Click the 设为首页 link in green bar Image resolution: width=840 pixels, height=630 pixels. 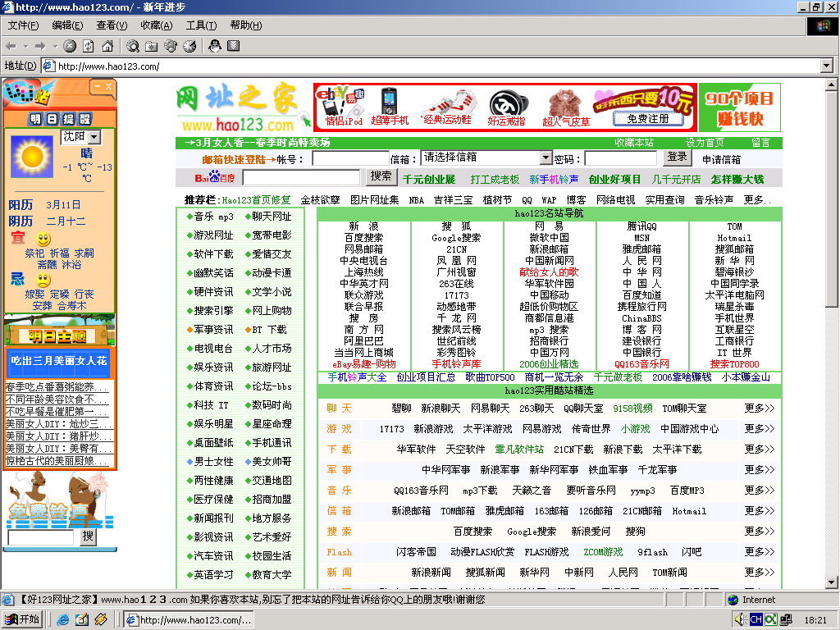705,143
